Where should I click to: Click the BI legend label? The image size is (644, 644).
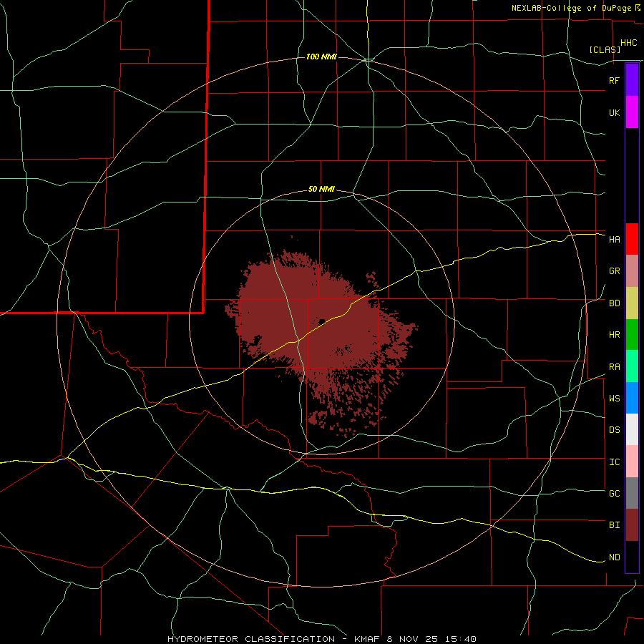pyautogui.click(x=614, y=525)
